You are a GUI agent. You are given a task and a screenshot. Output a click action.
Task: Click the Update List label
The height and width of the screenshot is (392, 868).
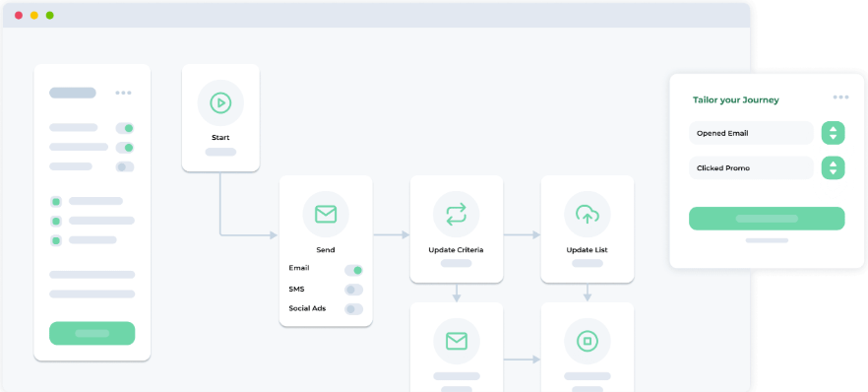point(588,250)
